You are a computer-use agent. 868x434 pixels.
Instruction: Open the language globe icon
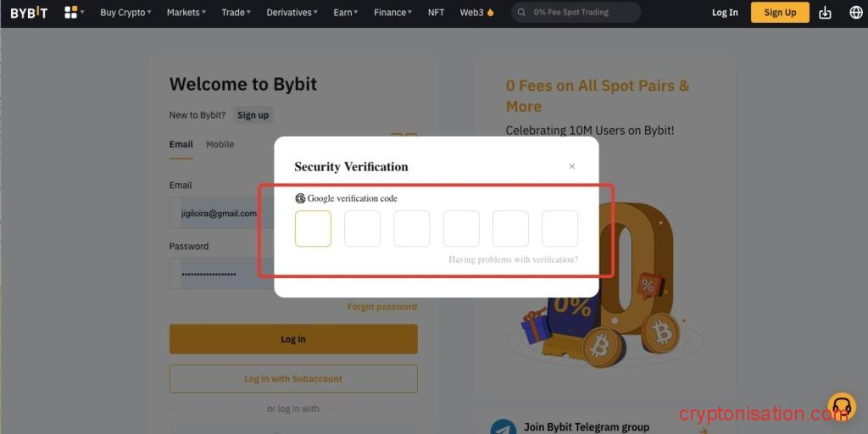[855, 13]
